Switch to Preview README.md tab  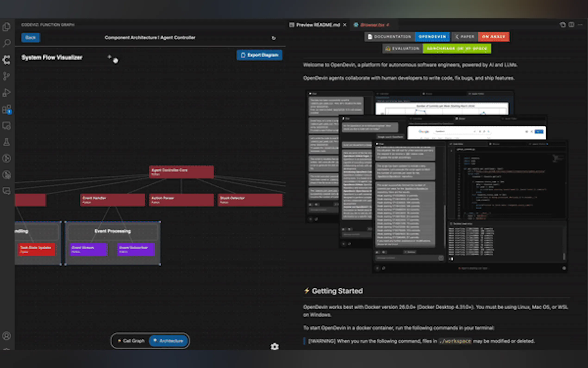click(x=318, y=25)
